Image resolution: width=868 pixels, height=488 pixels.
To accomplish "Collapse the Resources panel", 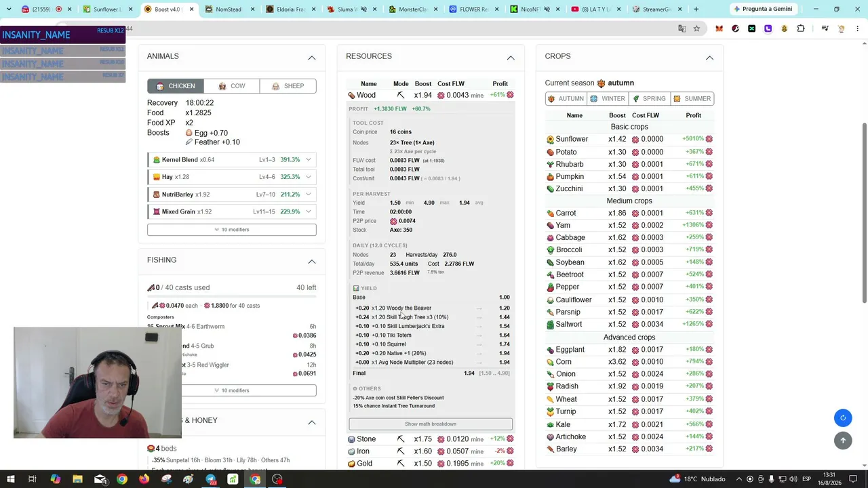I will coord(511,58).
